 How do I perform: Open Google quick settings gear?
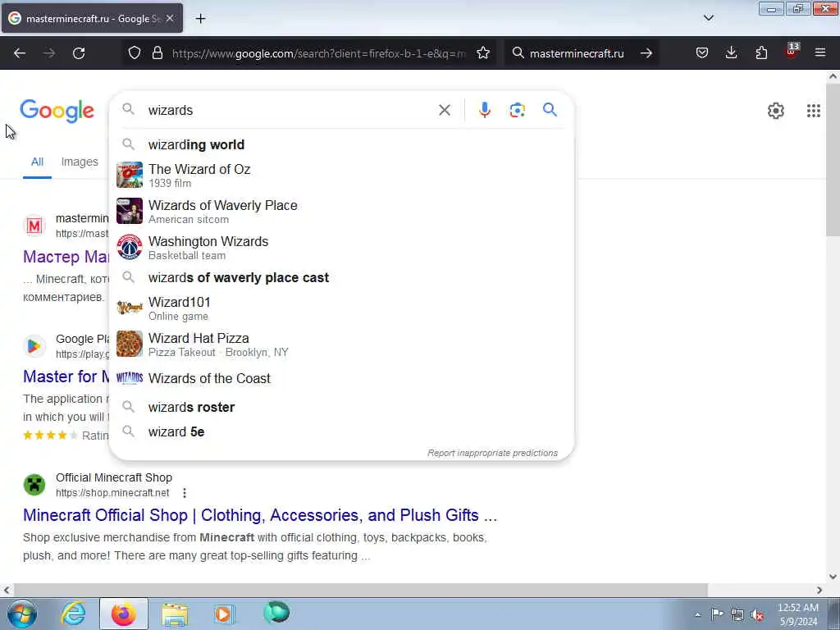pos(776,111)
